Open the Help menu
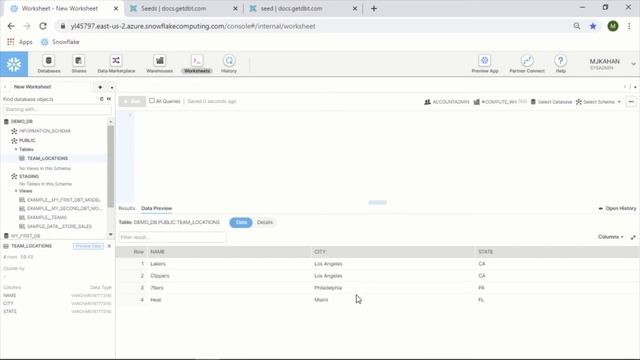Image resolution: width=640 pixels, height=360 pixels. [560, 64]
